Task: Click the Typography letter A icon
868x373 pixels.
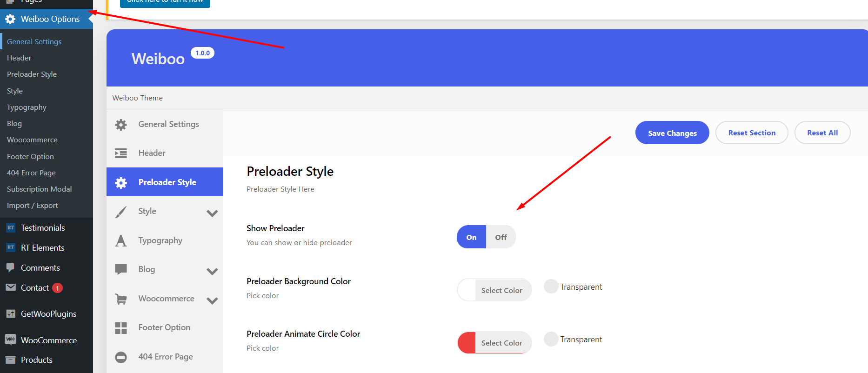Action: [x=121, y=240]
